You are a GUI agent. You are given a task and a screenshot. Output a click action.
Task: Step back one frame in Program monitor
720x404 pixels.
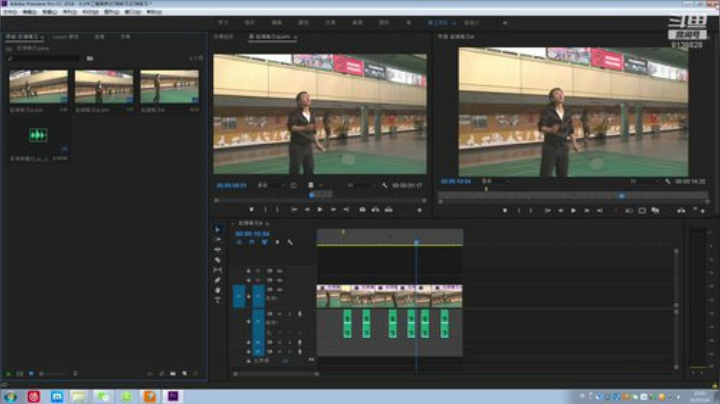[560, 211]
